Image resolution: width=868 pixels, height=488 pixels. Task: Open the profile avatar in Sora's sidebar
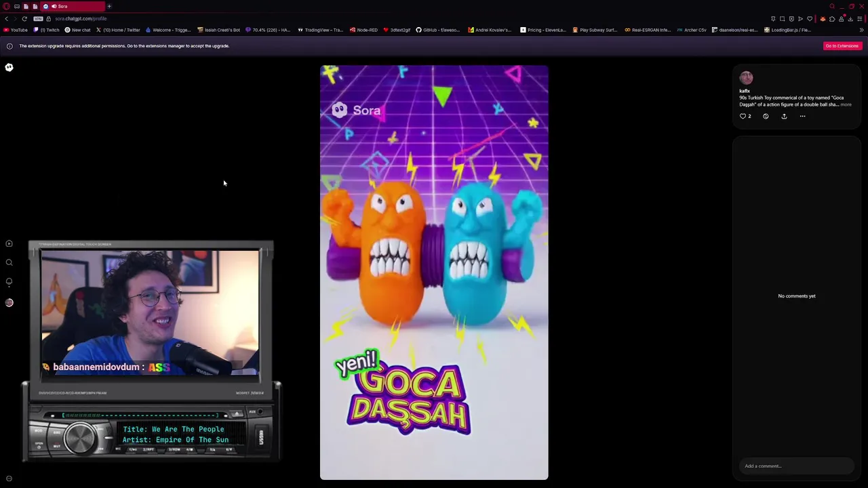9,302
